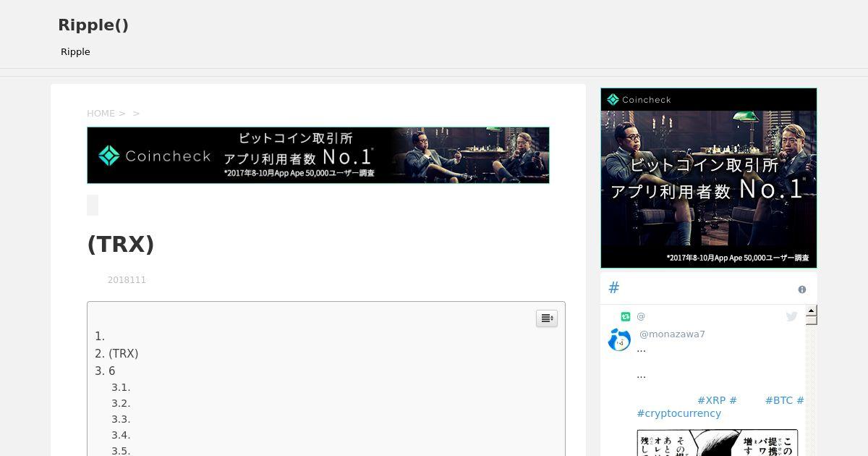
Task: Click the retweeter @ name link
Action: [641, 316]
